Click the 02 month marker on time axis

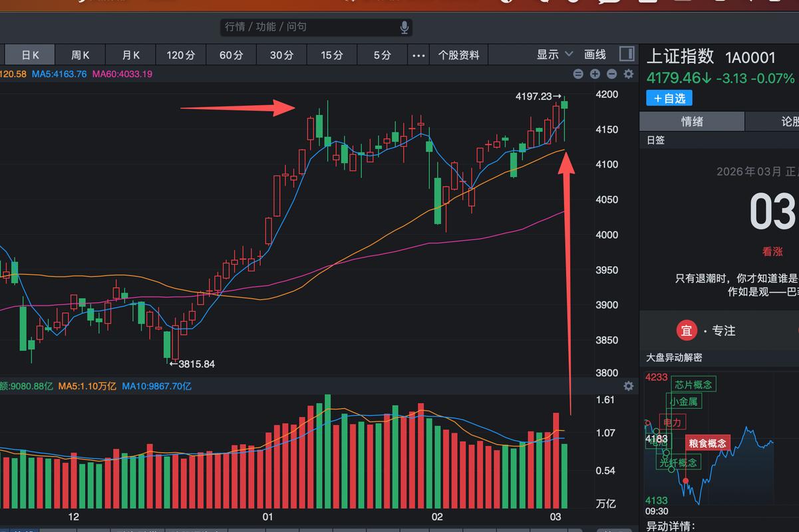(x=437, y=517)
